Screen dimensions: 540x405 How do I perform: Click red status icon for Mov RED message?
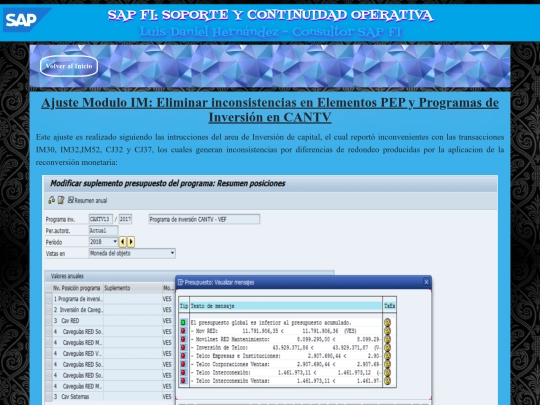[x=183, y=331]
